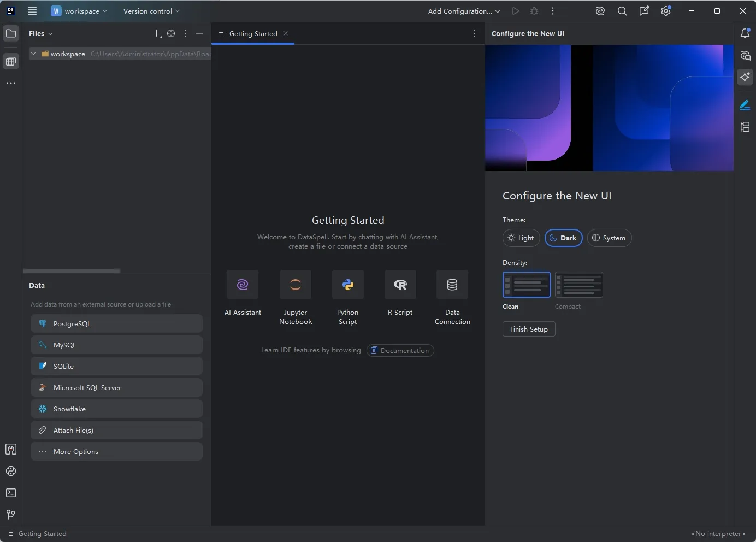
Task: Open the workspace project switcher
Action: pos(79,11)
